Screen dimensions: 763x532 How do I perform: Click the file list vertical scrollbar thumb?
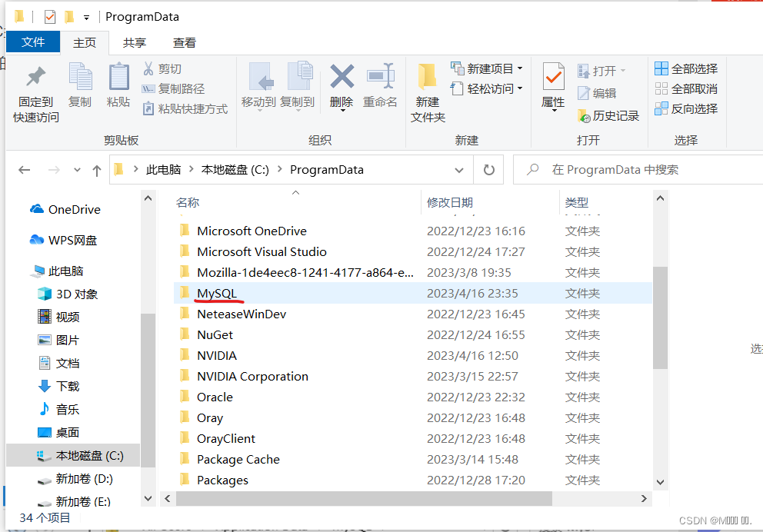tap(660, 318)
